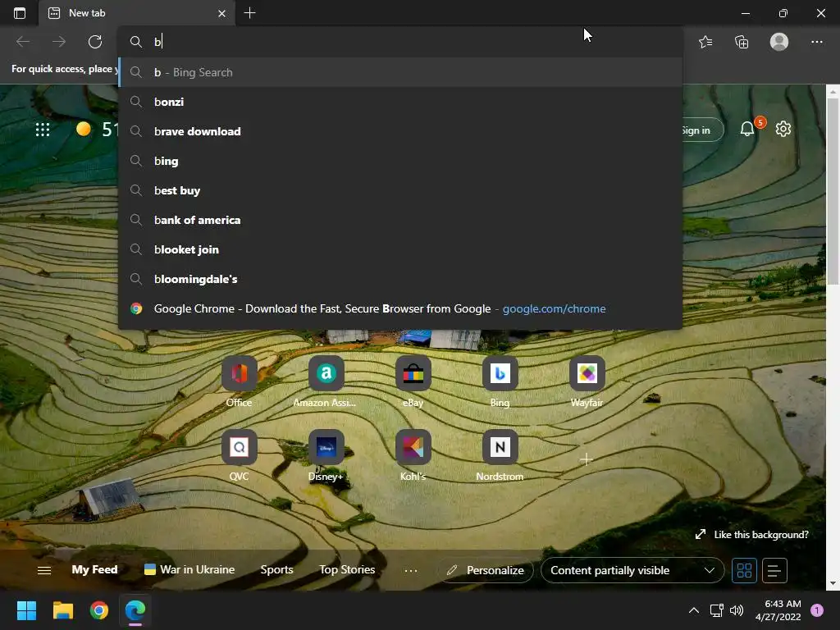Refresh the page with the reload icon
Viewport: 840px width, 630px height.
tap(95, 42)
